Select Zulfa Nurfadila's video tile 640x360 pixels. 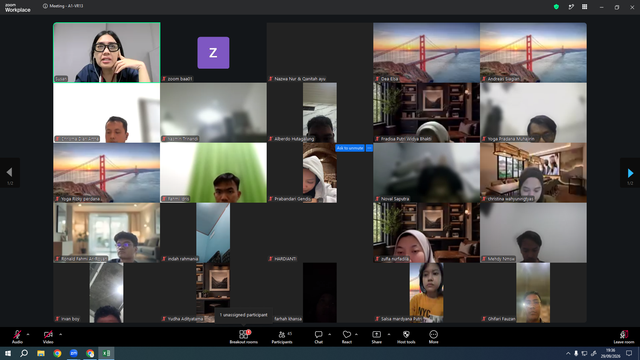coord(426,233)
